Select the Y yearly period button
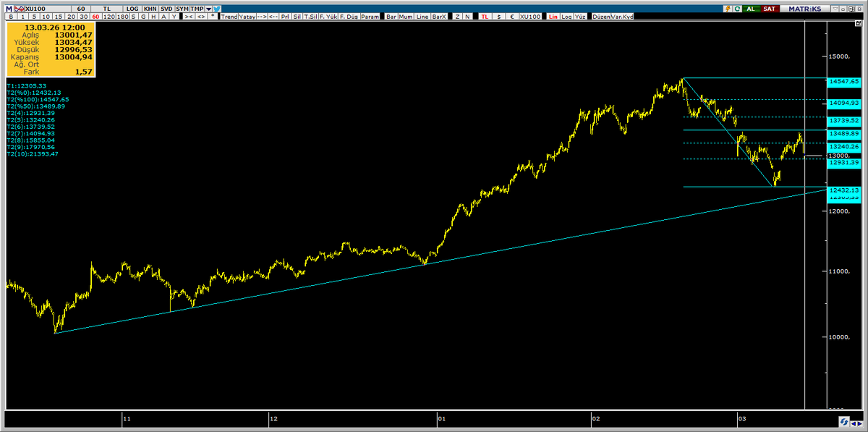Viewport: 868px width, 432px height. coord(174,17)
